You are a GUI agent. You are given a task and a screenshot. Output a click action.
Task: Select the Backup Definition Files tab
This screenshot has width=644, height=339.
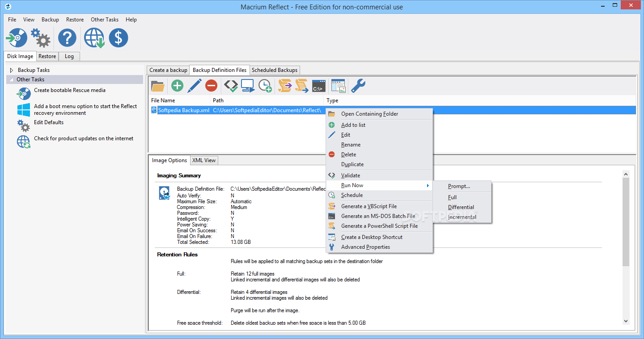(x=220, y=70)
